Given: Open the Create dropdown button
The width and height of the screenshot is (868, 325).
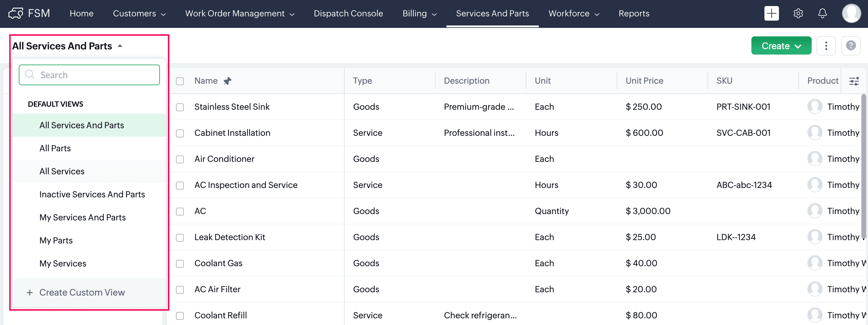Looking at the screenshot, I should click(781, 46).
